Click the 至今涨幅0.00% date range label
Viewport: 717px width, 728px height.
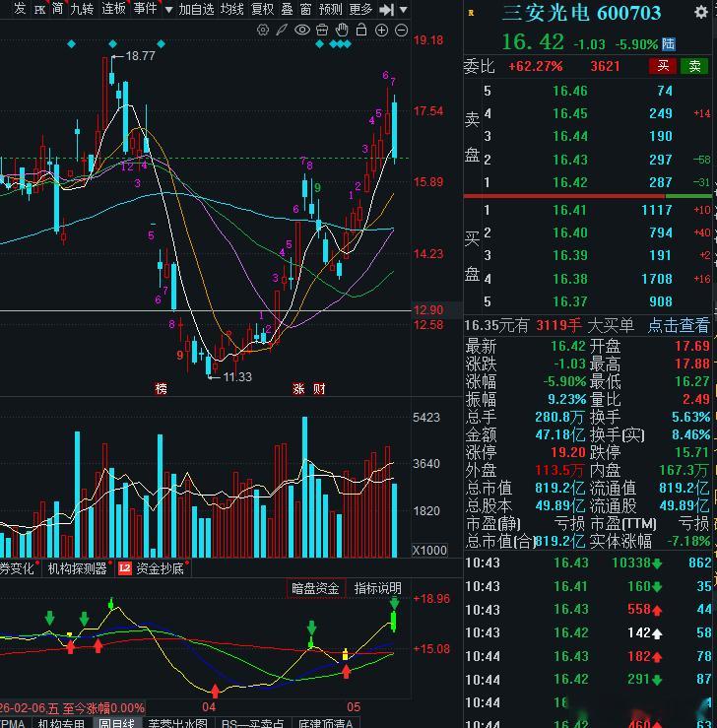pos(72,708)
